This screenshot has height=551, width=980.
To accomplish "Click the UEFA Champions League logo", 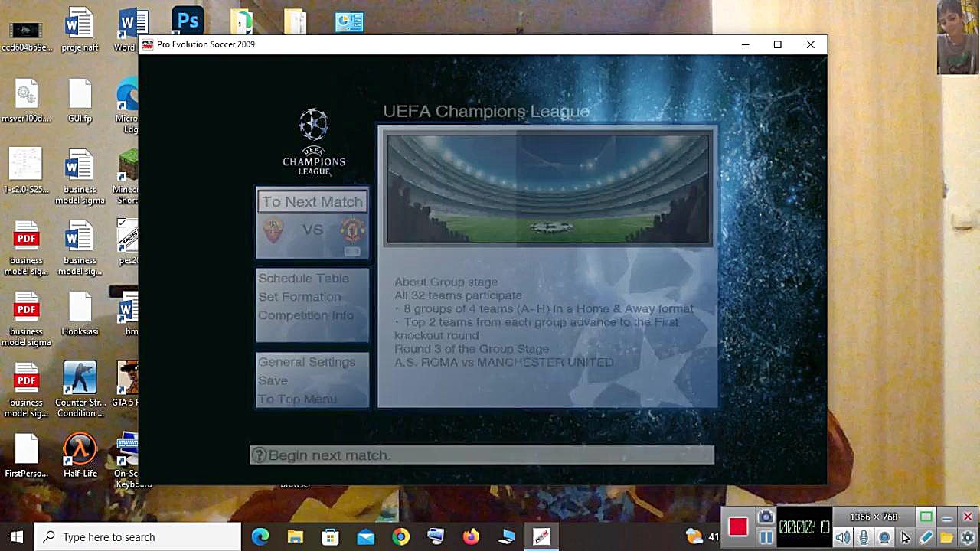I will click(x=314, y=143).
